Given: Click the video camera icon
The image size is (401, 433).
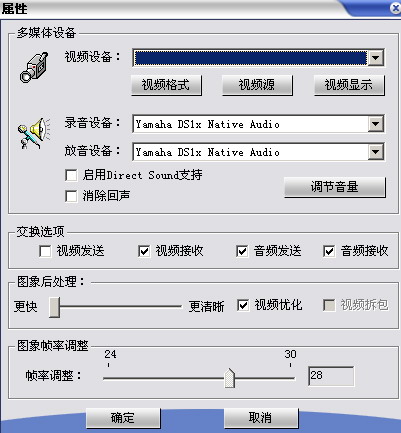Looking at the screenshot, I should tap(34, 67).
